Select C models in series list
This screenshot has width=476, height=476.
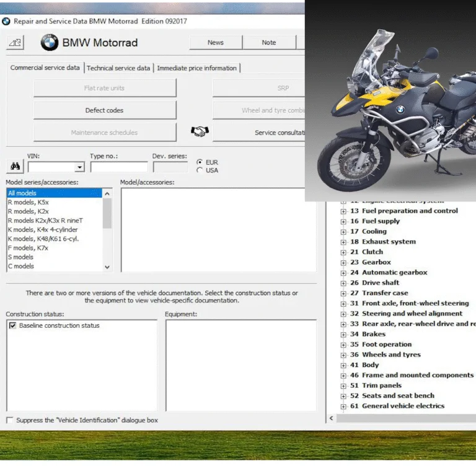point(55,266)
